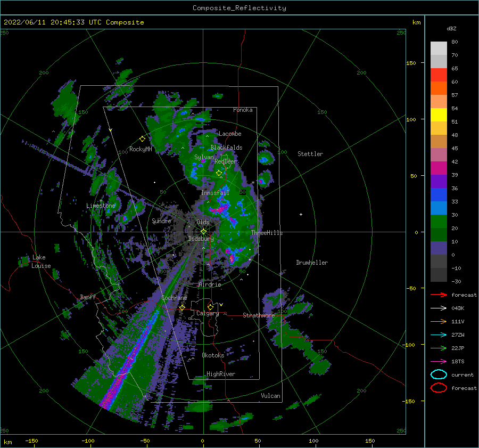
Task: Select the light gray 80 dBZ swatch
Action: (x=439, y=48)
